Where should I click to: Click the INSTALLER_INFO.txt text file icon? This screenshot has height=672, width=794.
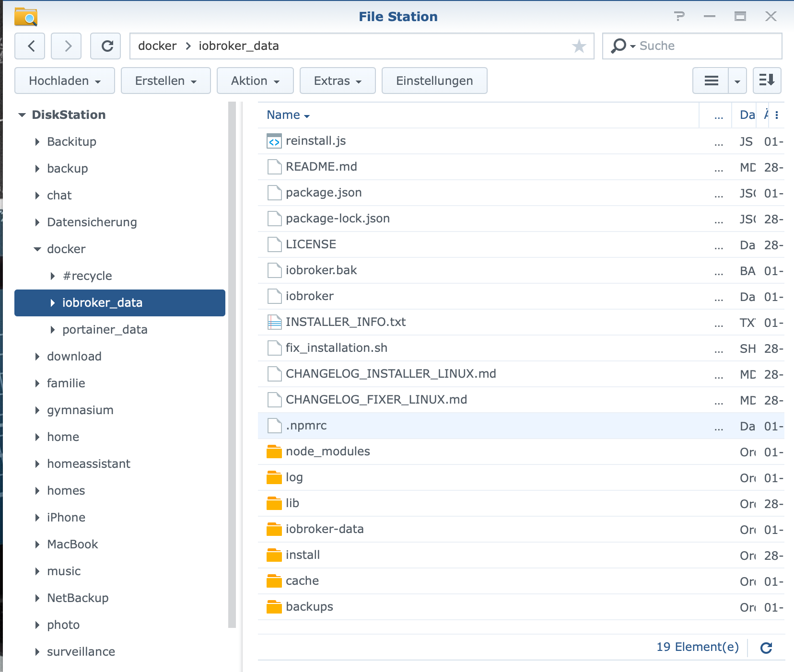pyautogui.click(x=274, y=322)
